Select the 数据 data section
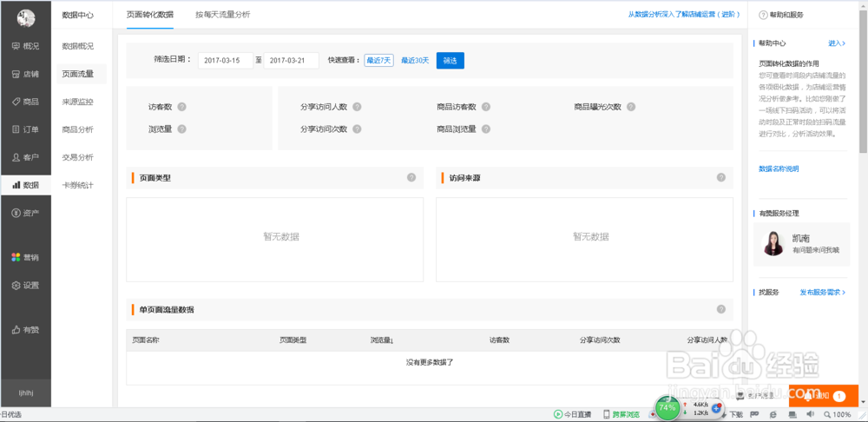Viewport: 868px width, 422px height. 25,185
